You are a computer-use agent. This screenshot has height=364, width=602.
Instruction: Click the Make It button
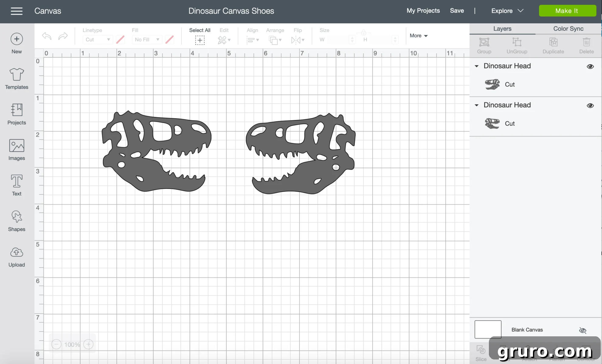[567, 11]
